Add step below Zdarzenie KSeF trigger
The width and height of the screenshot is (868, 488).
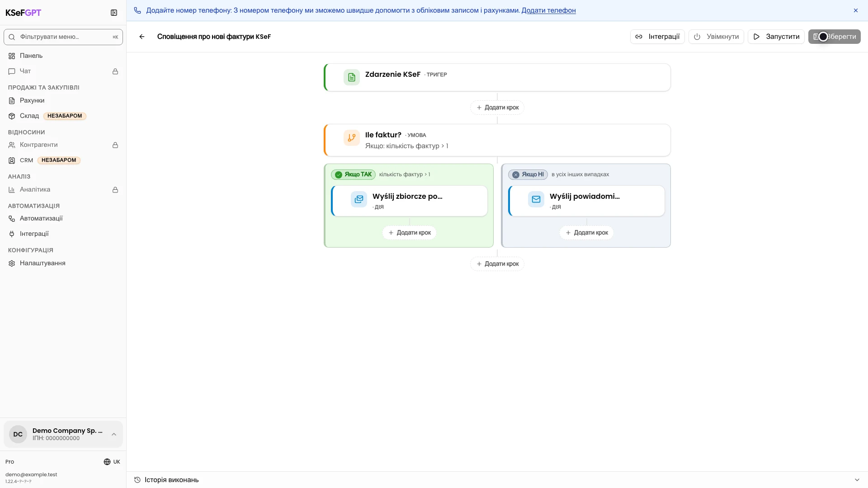(497, 108)
